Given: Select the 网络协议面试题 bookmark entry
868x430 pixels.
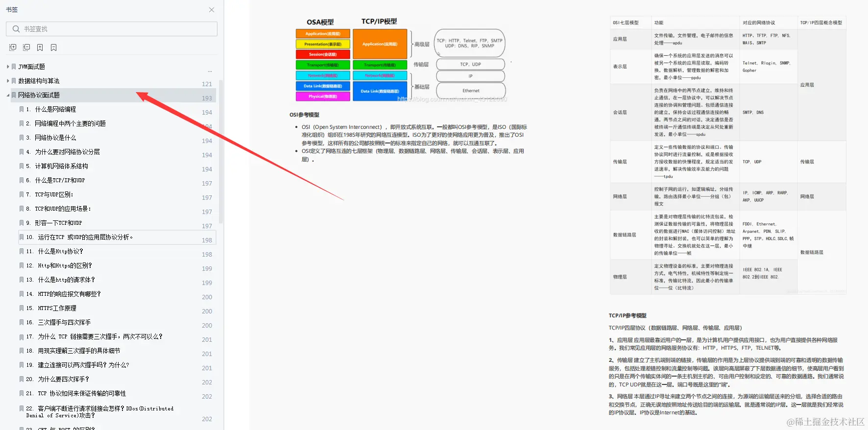Looking at the screenshot, I should [x=39, y=95].
